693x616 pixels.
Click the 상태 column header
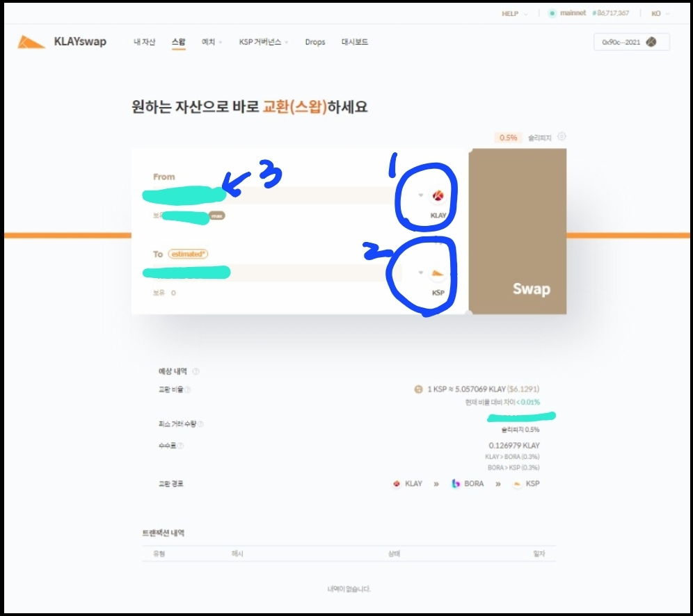click(394, 553)
